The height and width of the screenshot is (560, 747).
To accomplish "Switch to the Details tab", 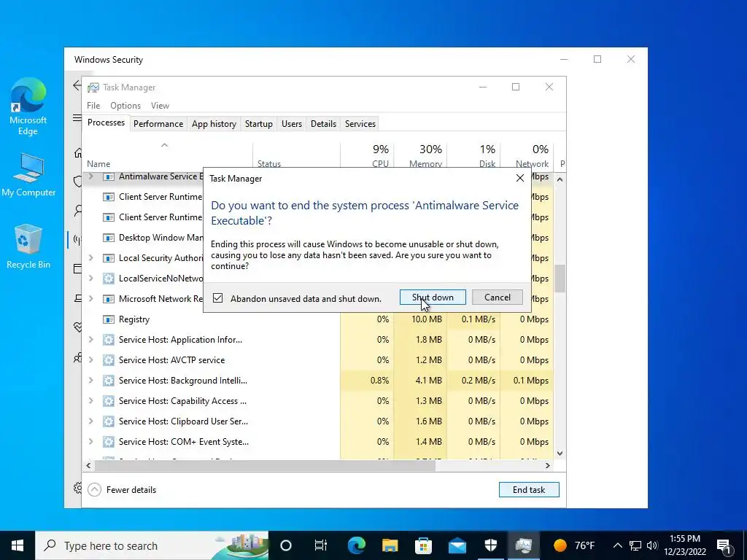I will pos(323,124).
